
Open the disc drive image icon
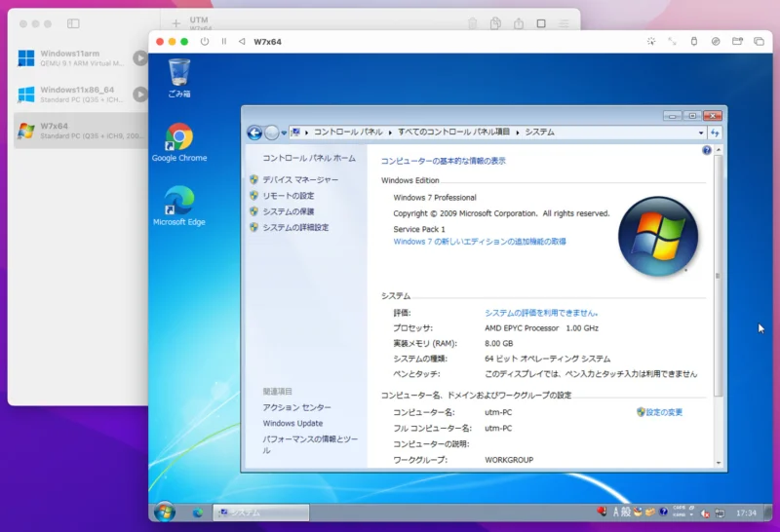tap(716, 42)
